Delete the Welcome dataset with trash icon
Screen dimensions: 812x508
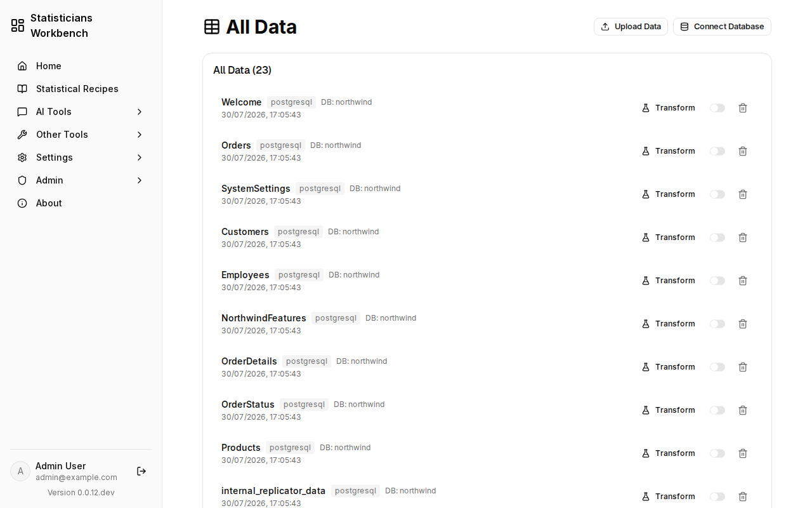point(743,108)
